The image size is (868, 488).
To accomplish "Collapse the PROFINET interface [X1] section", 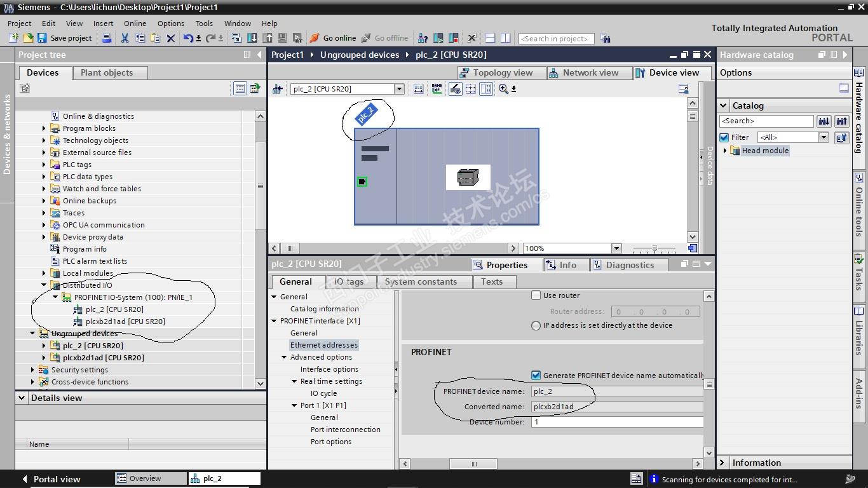I will tap(275, 321).
